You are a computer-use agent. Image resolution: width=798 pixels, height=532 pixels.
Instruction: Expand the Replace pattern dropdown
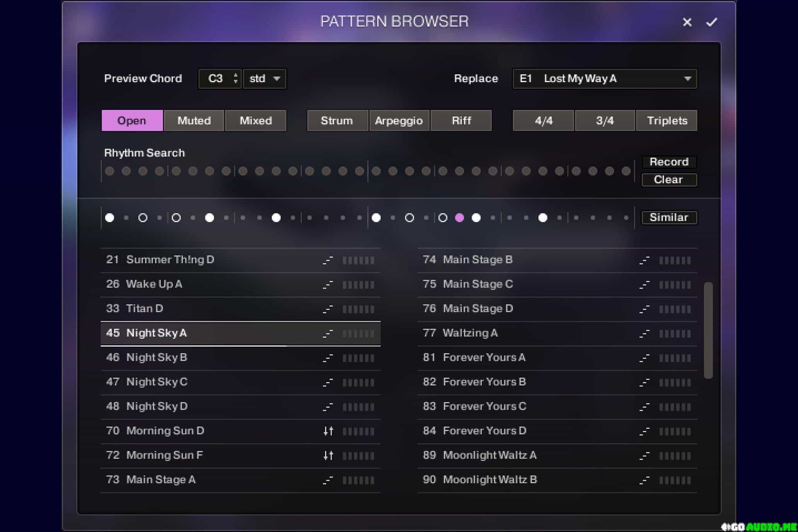687,79
